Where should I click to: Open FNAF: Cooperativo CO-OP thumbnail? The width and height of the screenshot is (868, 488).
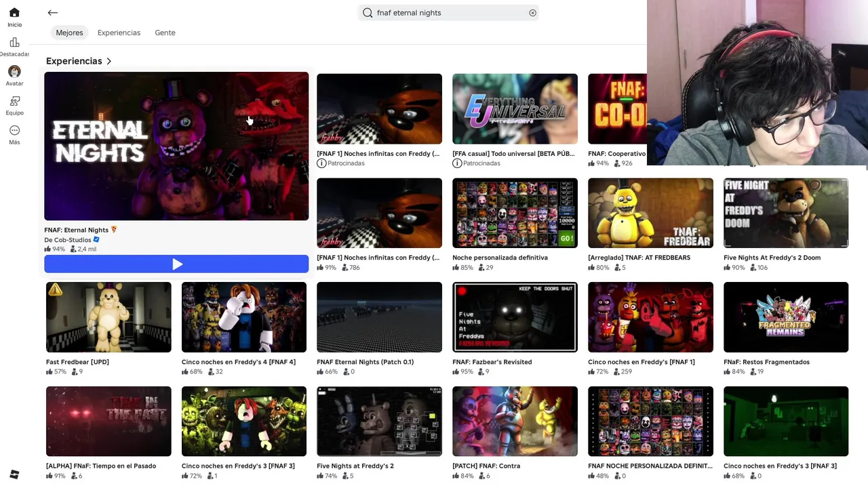617,108
